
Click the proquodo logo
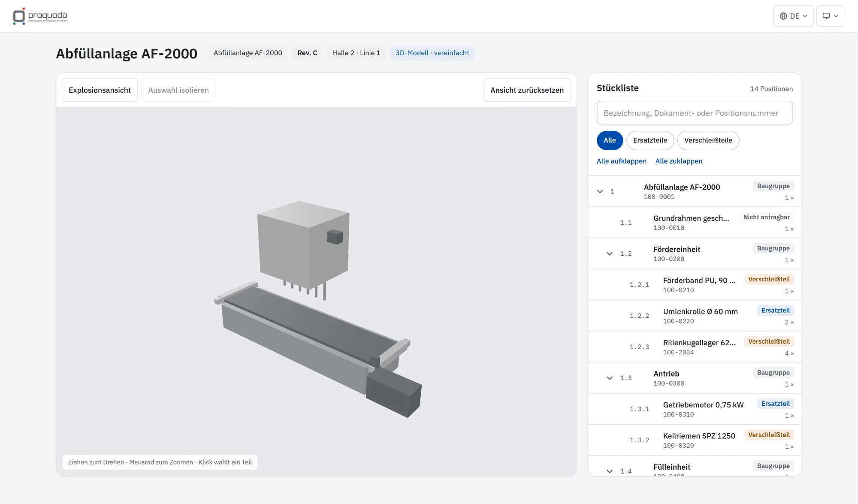40,16
